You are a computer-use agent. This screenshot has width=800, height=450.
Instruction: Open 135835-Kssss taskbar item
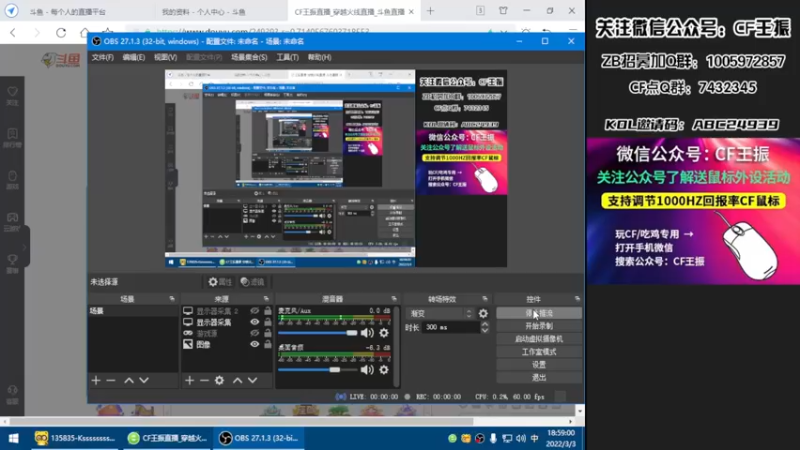75,438
